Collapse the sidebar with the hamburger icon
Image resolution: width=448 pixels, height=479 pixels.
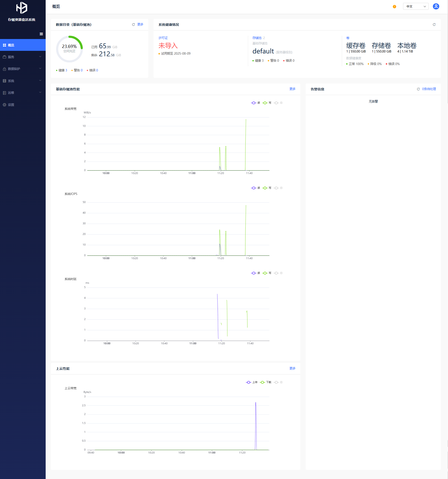41,34
